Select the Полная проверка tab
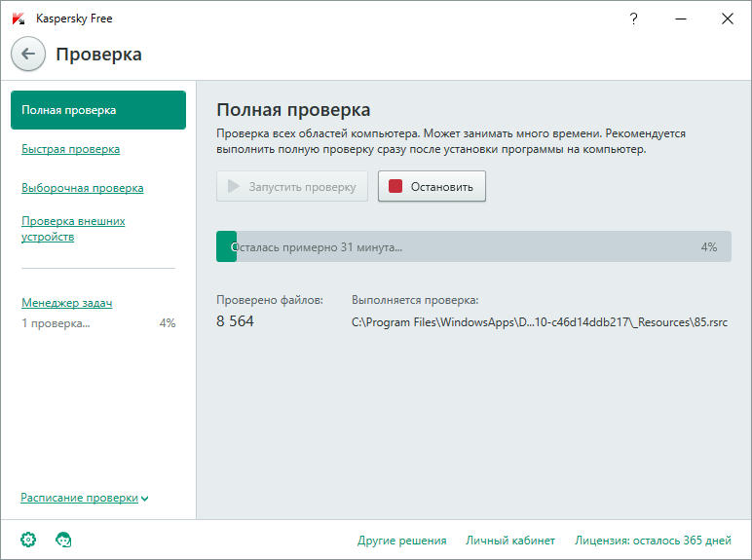 coord(98,110)
